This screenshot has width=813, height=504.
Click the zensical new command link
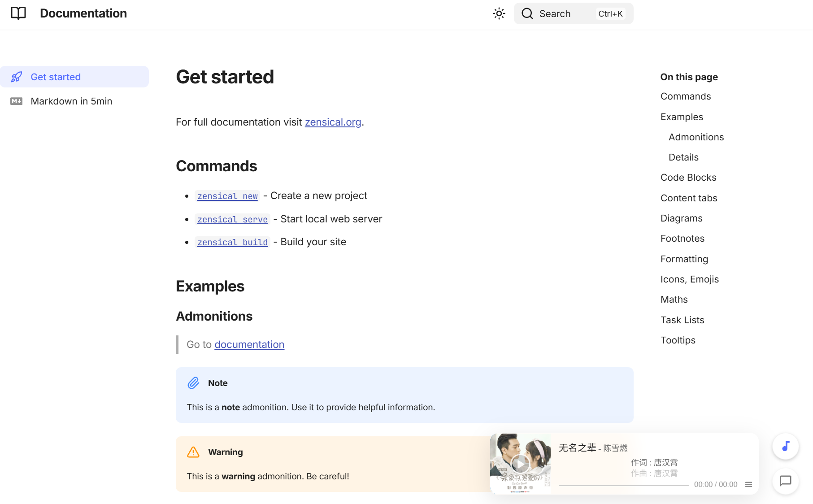coord(227,196)
